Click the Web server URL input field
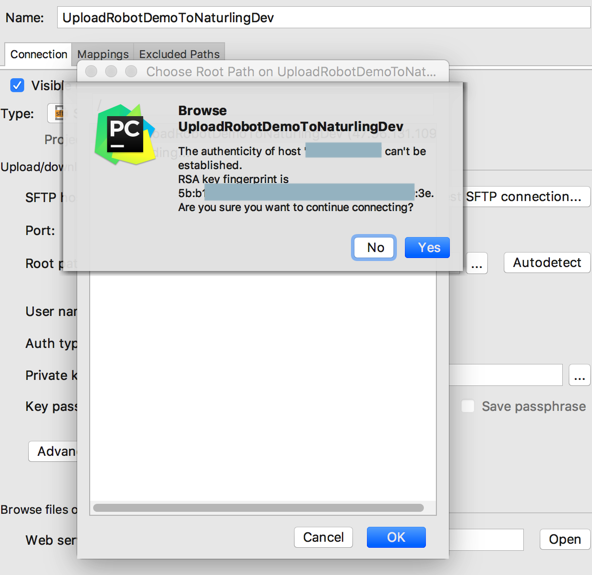Viewport: 592px width, 575px height. (486, 540)
